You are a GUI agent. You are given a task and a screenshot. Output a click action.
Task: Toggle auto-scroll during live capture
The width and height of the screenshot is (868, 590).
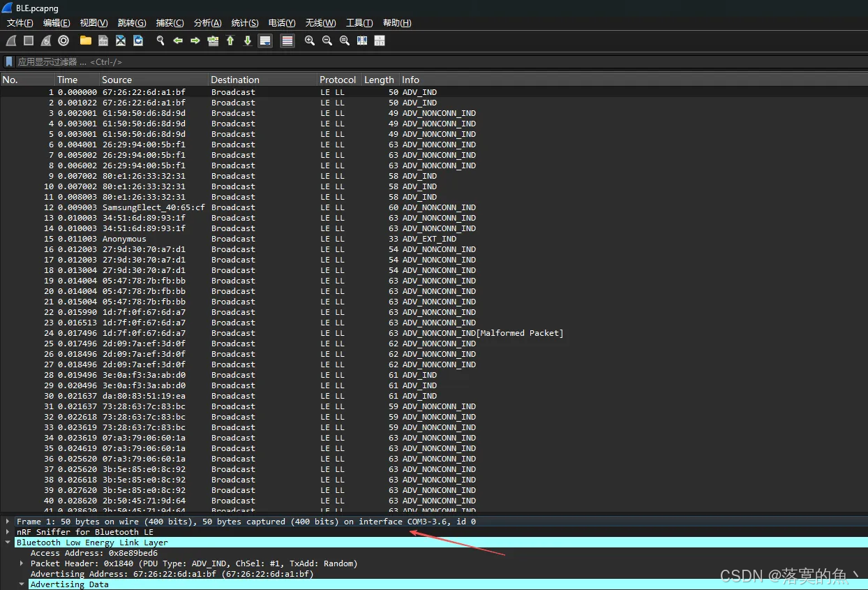[x=265, y=40]
